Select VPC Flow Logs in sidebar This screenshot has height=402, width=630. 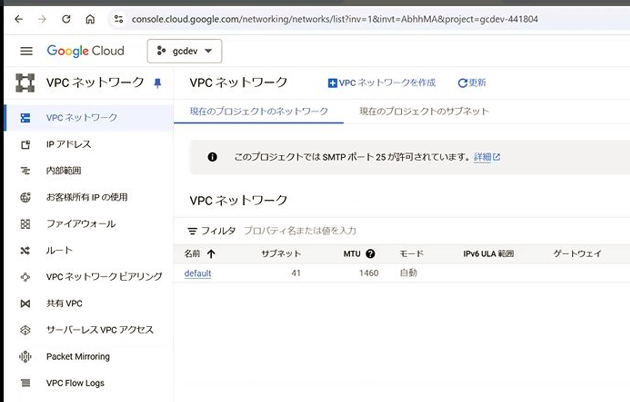coord(75,383)
